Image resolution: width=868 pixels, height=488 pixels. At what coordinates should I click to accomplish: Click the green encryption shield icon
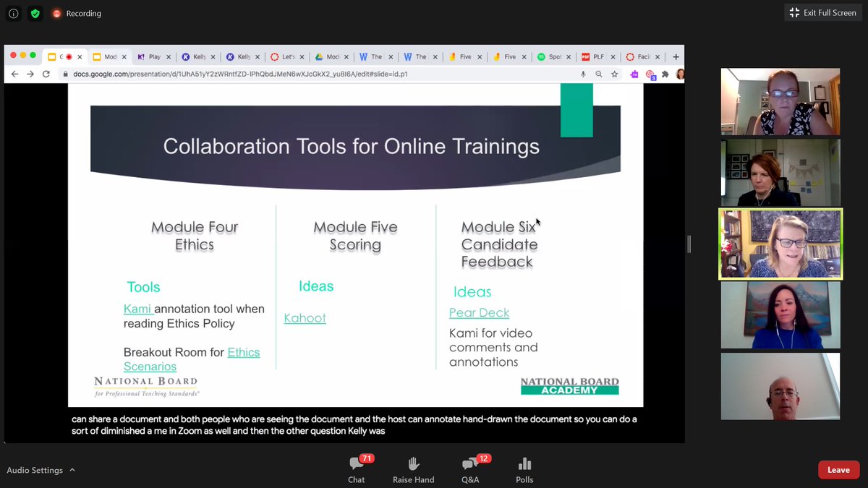[x=35, y=13]
